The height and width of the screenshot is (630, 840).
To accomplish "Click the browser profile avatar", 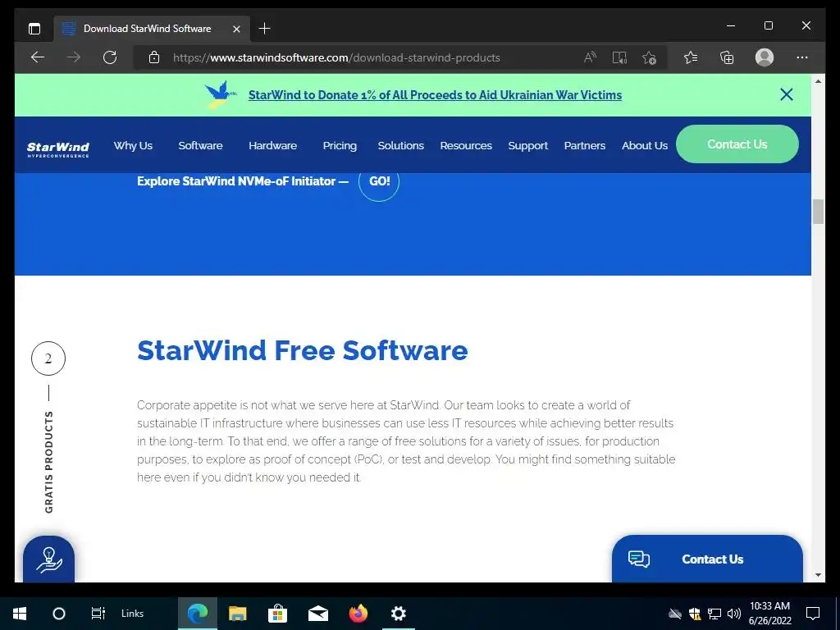I will coord(765,57).
